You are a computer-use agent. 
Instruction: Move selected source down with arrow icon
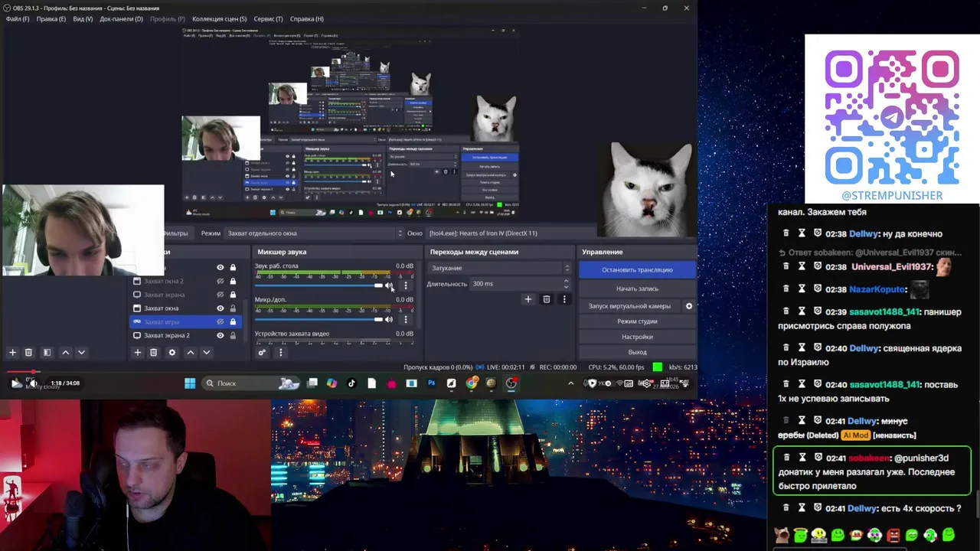click(x=207, y=352)
